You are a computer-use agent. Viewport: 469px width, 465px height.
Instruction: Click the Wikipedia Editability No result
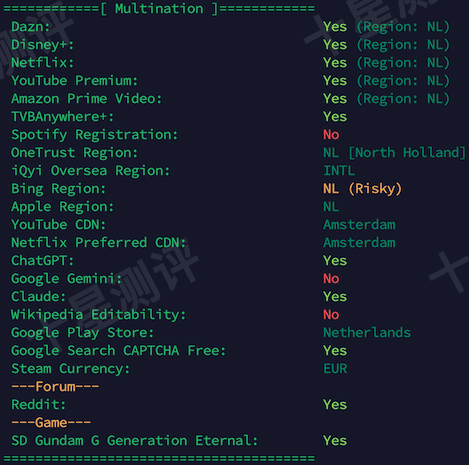[x=331, y=314]
